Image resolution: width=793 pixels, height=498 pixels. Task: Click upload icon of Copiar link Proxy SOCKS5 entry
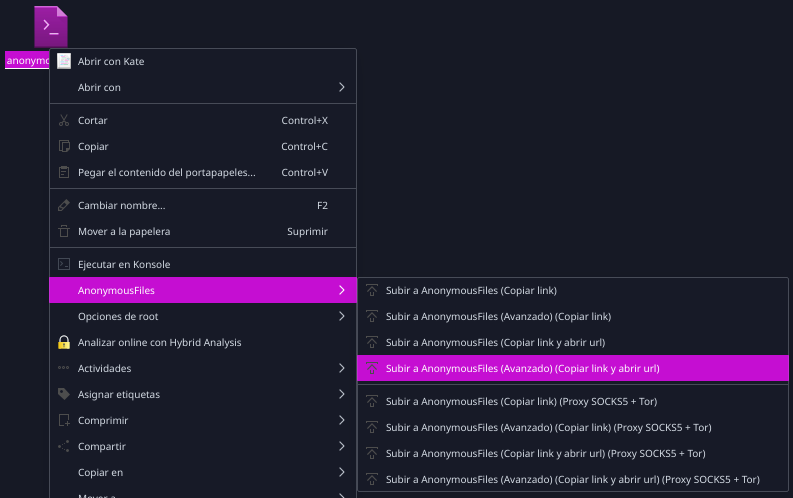372,401
